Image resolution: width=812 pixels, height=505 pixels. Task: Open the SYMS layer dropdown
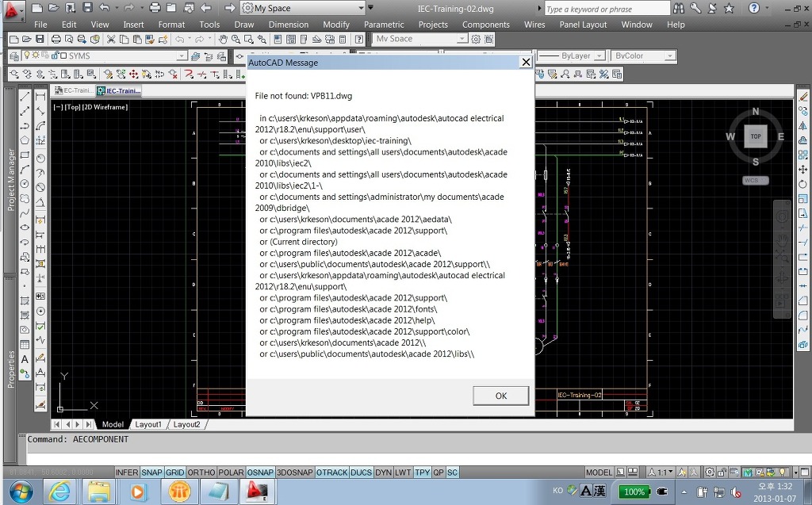point(182,56)
